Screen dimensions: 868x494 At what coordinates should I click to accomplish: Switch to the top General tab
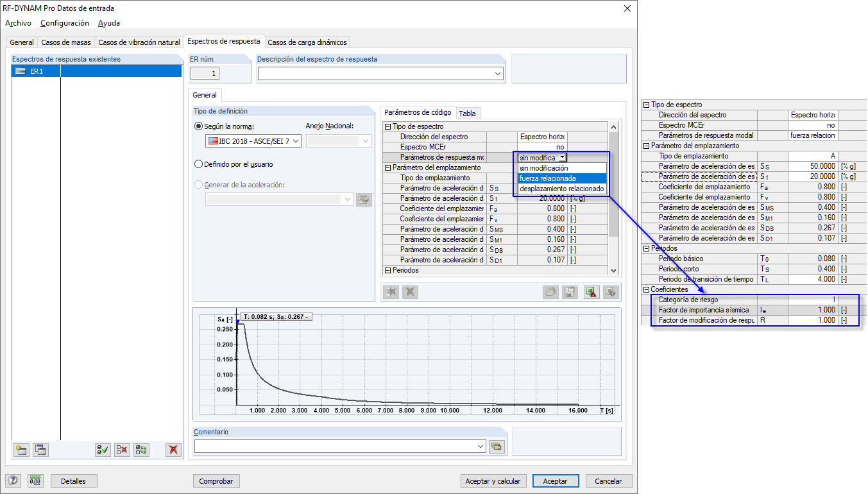click(x=22, y=42)
